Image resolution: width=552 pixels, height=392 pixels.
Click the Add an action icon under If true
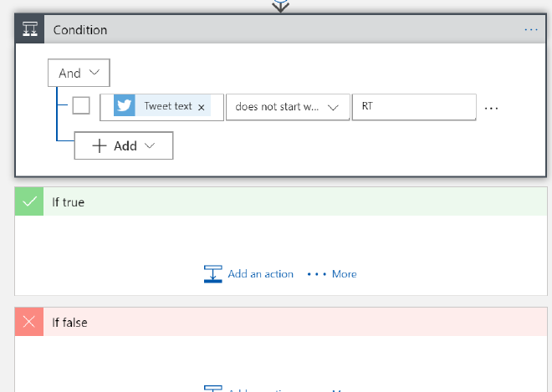click(x=213, y=274)
